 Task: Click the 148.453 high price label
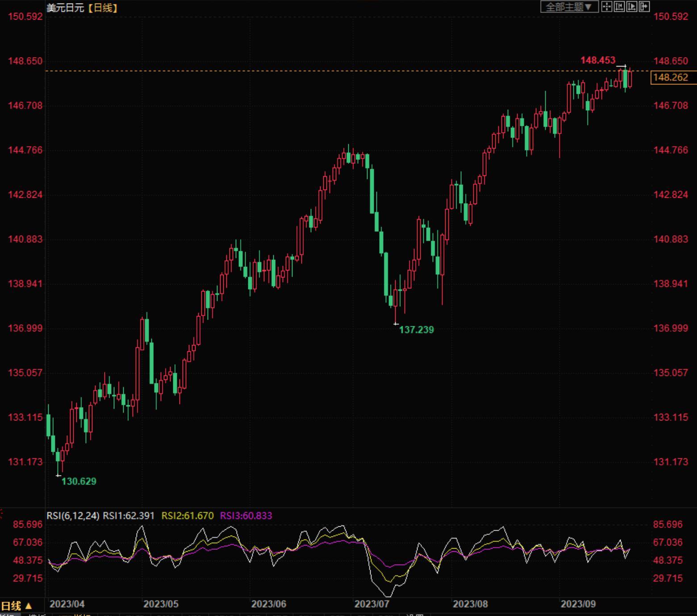coord(597,60)
